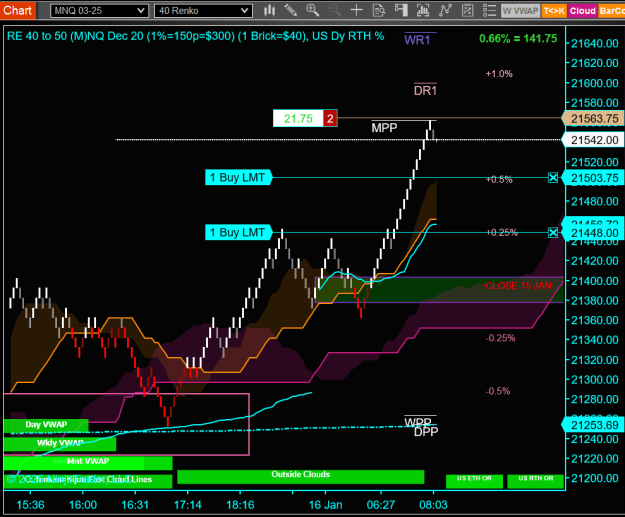
Task: Click the WPP pivot label
Action: 417,421
